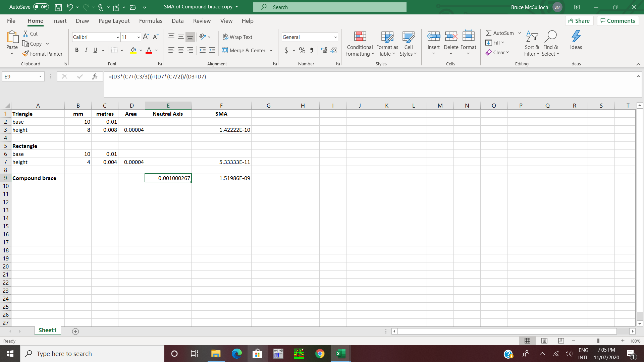This screenshot has height=362, width=644.
Task: Toggle center horizontal alignment
Action: [181, 50]
